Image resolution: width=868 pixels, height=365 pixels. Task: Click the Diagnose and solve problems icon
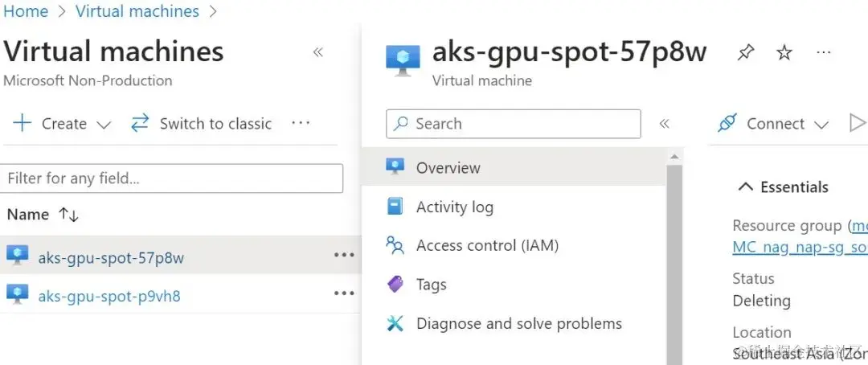coord(395,324)
